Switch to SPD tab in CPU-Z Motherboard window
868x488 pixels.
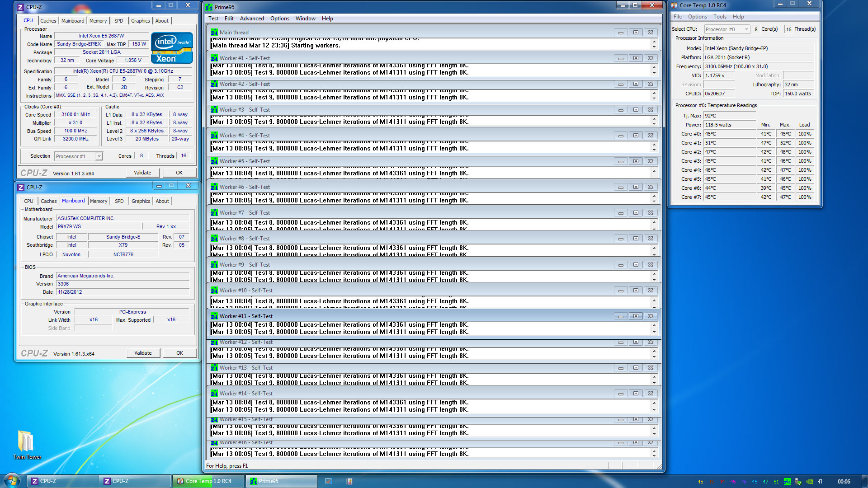tap(119, 201)
